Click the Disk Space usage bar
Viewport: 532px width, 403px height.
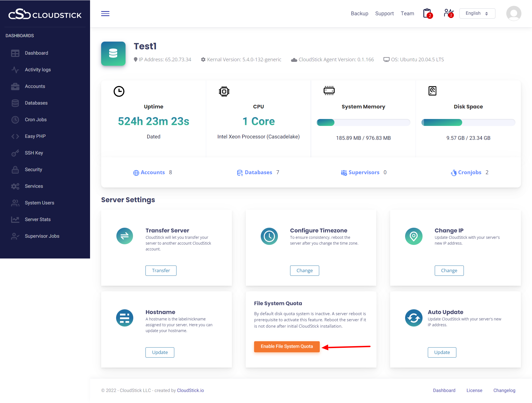(x=468, y=122)
